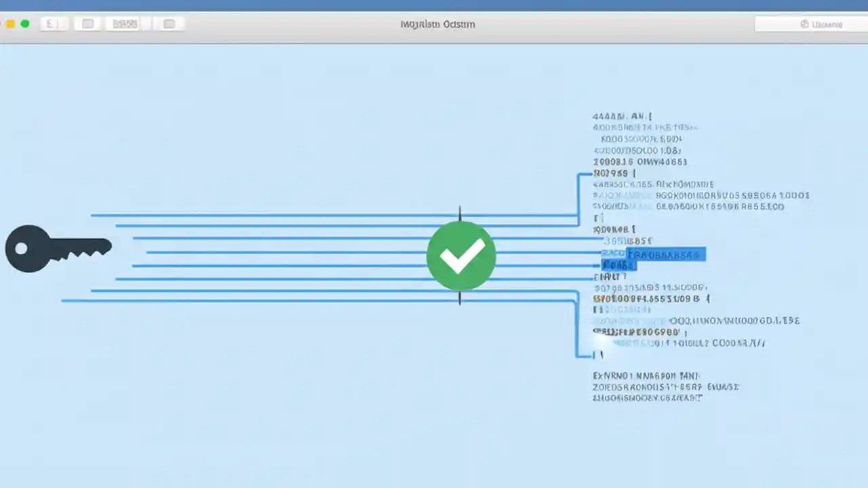868x488 pixels.
Task: Open the 'Majrlstn Odstm' title bar menu
Action: point(437,23)
